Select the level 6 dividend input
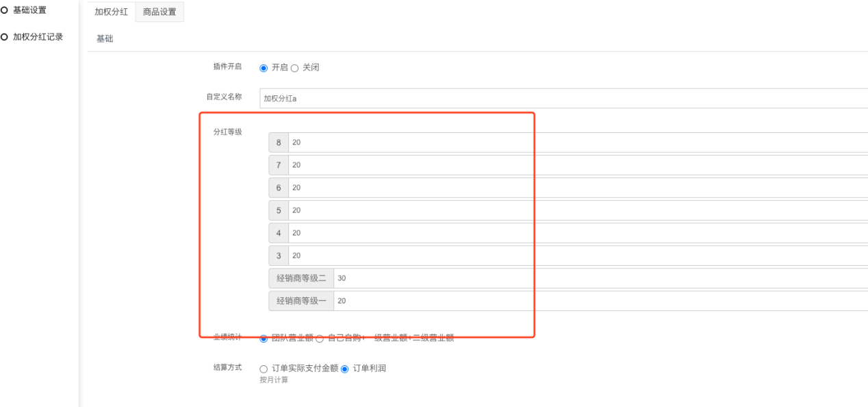The height and width of the screenshot is (407, 868). [575, 188]
